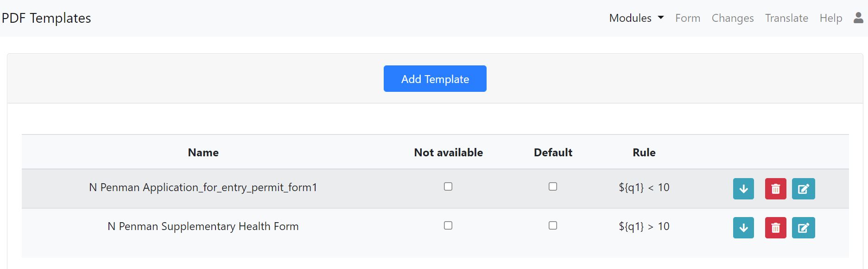Open the user profile icon

(x=859, y=18)
